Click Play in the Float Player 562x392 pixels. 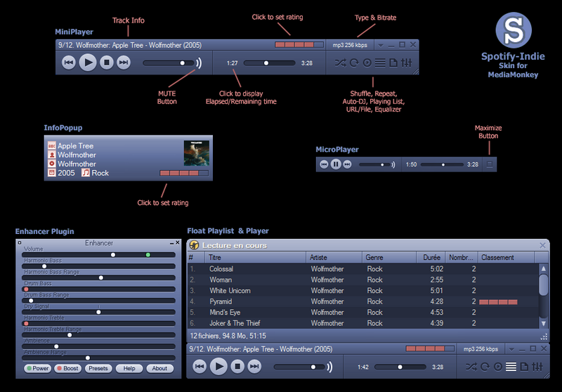pyautogui.click(x=218, y=366)
